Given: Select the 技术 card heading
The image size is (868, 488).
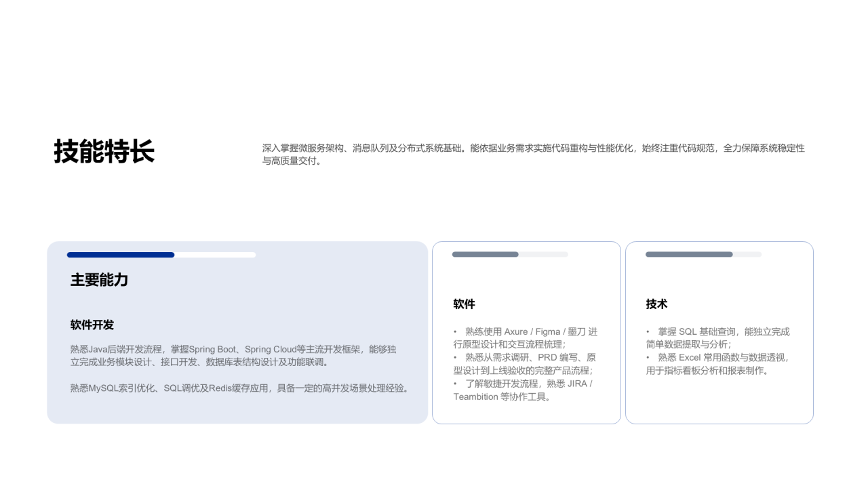Looking at the screenshot, I should (657, 304).
